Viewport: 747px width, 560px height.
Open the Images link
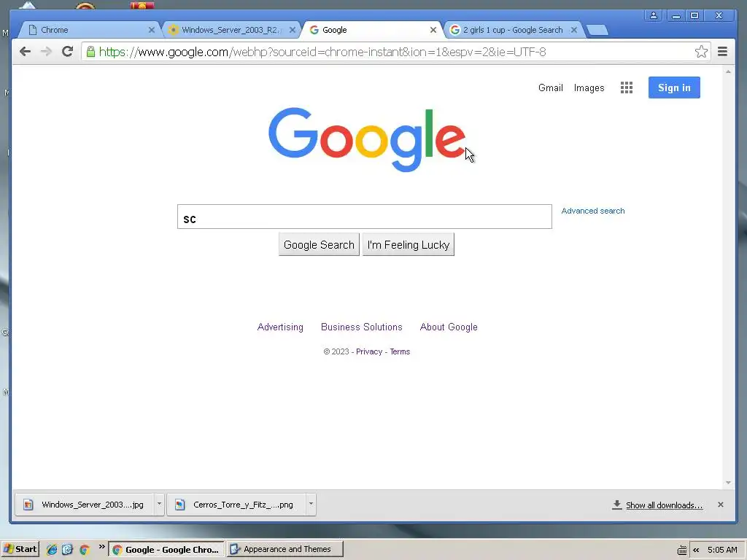589,88
